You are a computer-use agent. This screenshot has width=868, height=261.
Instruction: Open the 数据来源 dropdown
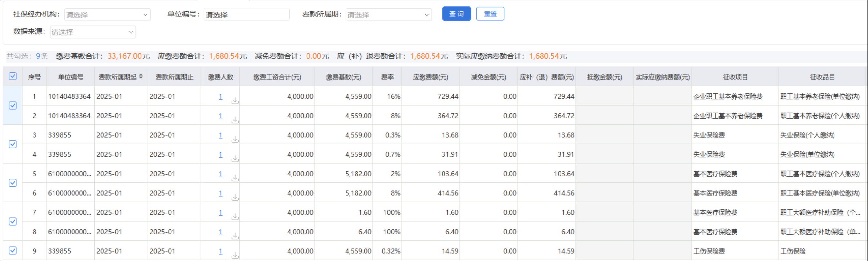click(x=93, y=32)
